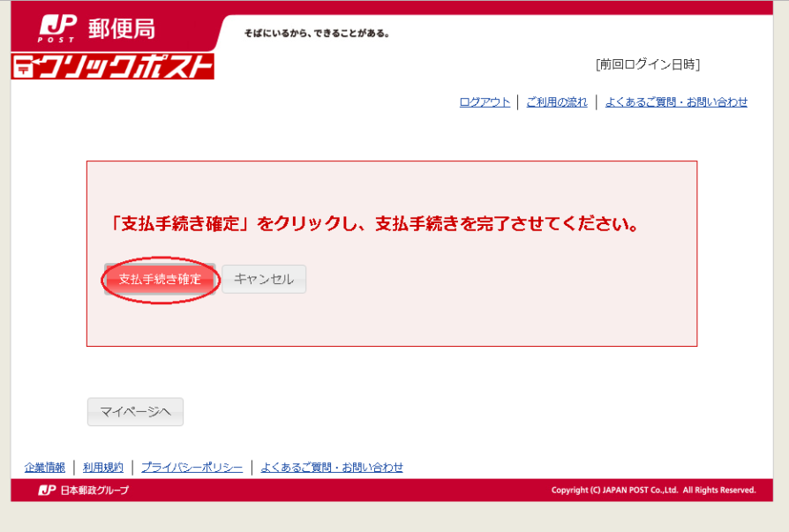Click the JP POST emblem in header
Viewport: 789px width, 532px height.
pos(57,28)
